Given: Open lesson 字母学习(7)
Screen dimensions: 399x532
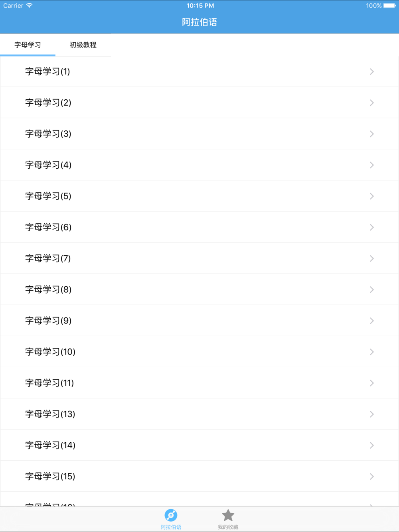Looking at the screenshot, I should coord(199,258).
